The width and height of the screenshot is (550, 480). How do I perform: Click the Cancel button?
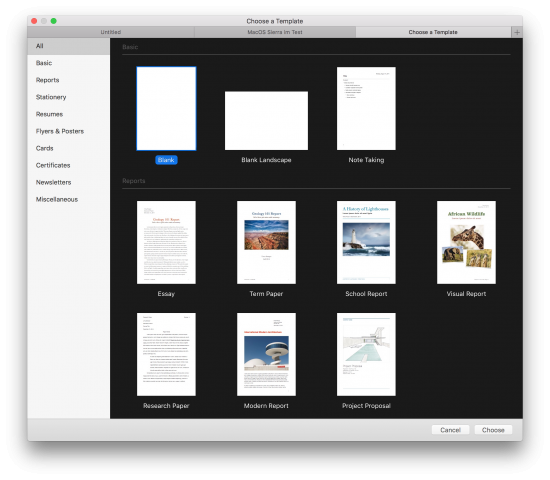(x=450, y=430)
